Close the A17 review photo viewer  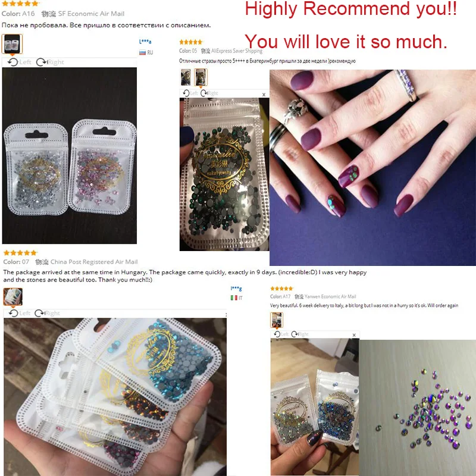point(354,335)
